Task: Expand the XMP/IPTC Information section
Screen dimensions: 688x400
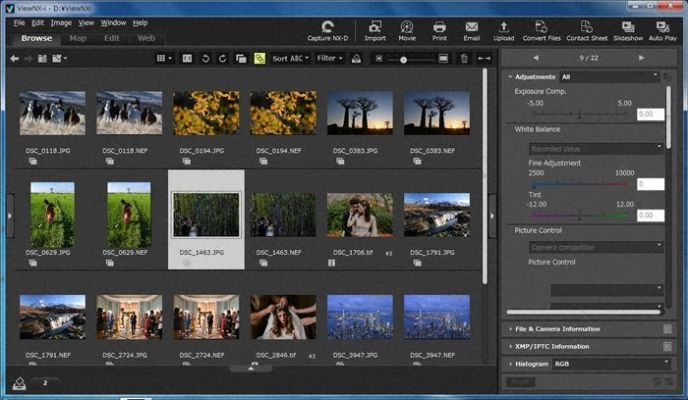Action: tap(553, 346)
